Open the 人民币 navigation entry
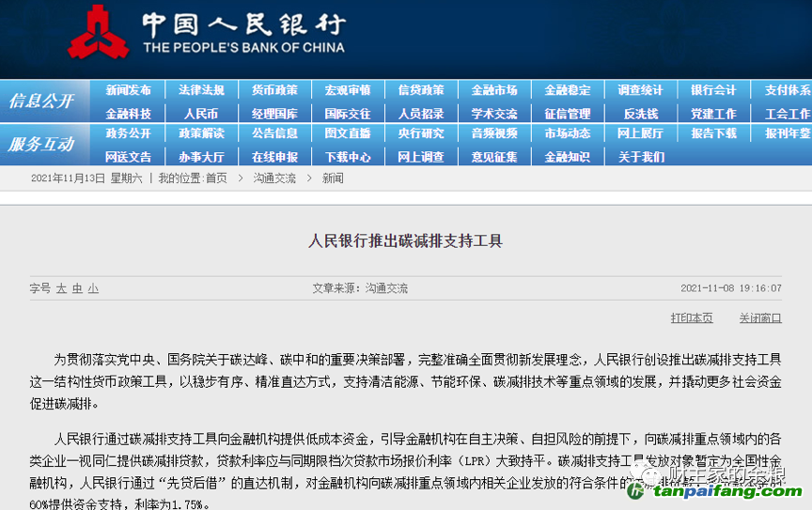The height and width of the screenshot is (510, 812). (201, 113)
